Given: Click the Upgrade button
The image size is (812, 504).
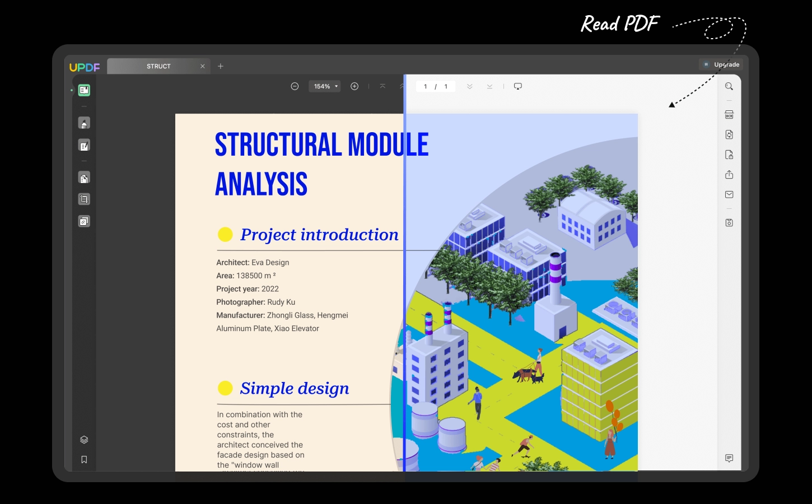Looking at the screenshot, I should (721, 64).
